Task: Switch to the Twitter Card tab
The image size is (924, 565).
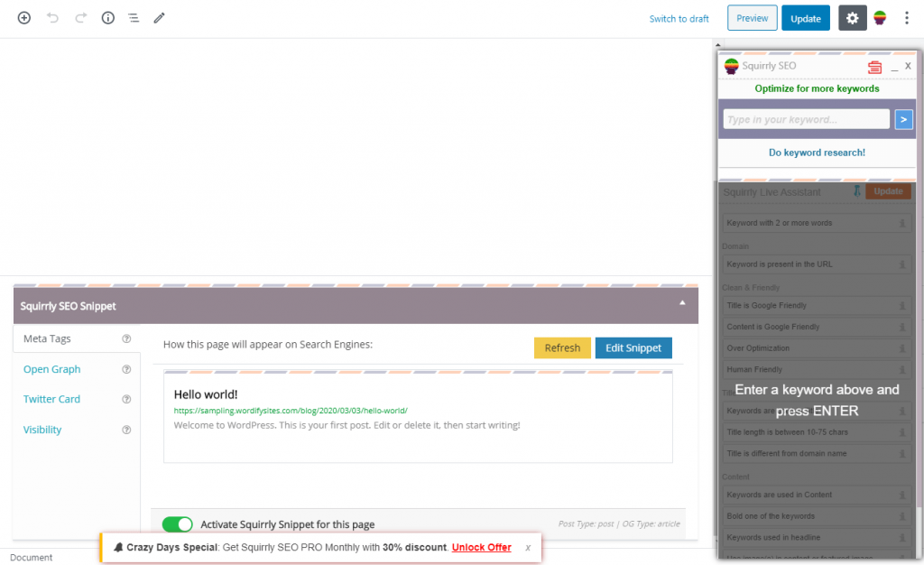Action: 51,399
